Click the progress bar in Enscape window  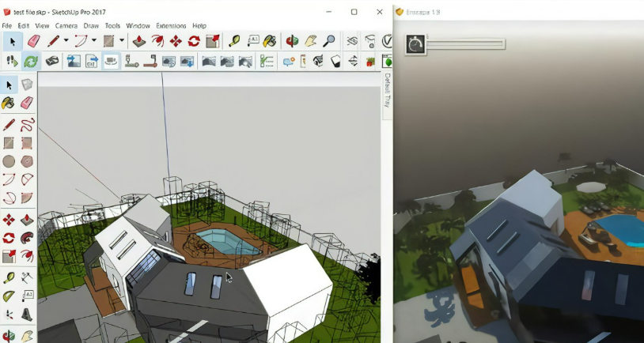[466, 44]
